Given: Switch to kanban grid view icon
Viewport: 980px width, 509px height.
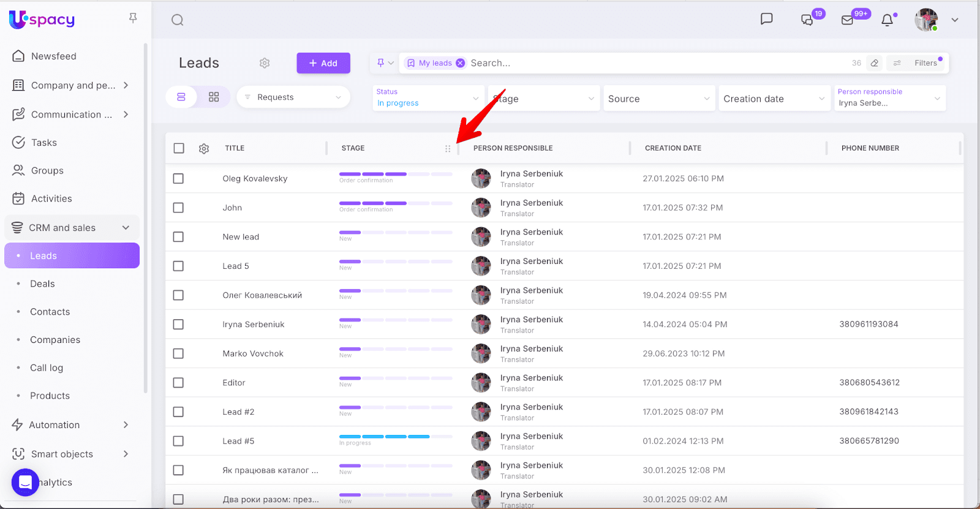Looking at the screenshot, I should [214, 97].
